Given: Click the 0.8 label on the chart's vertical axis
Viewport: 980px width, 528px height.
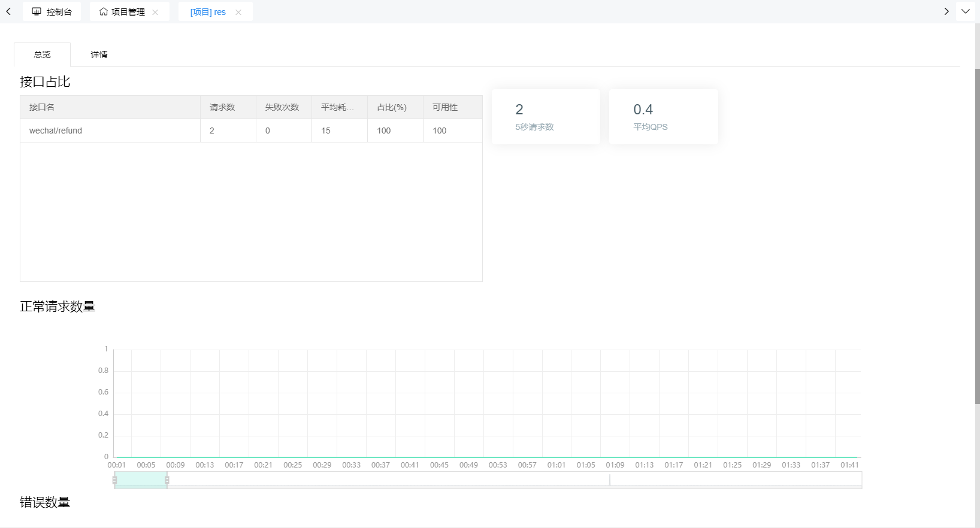Looking at the screenshot, I should 104,371.
